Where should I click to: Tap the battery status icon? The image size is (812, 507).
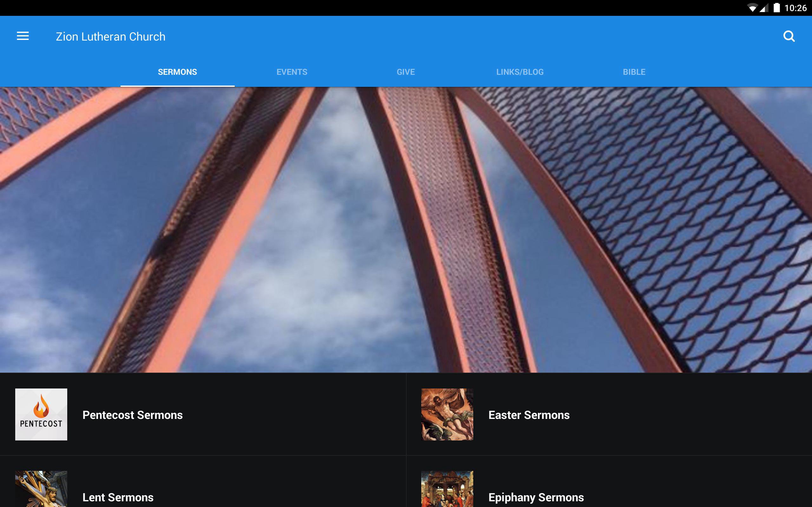(776, 8)
